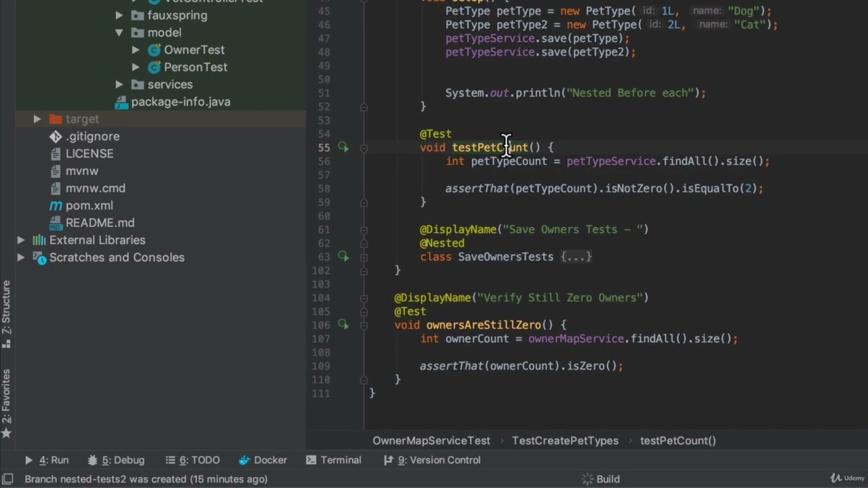Open the LICENSE file
This screenshot has width=868, height=488.
(90, 154)
